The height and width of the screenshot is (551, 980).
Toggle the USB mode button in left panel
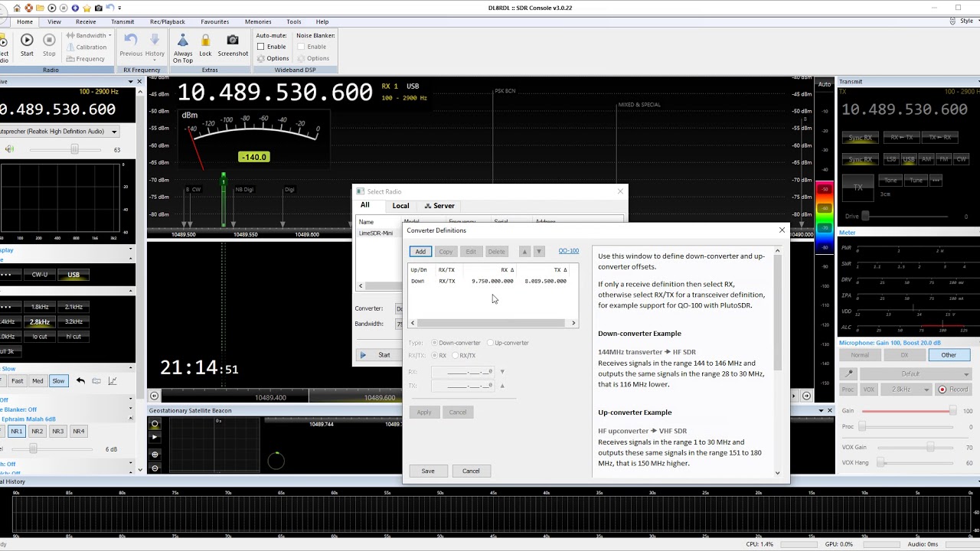[x=73, y=274]
